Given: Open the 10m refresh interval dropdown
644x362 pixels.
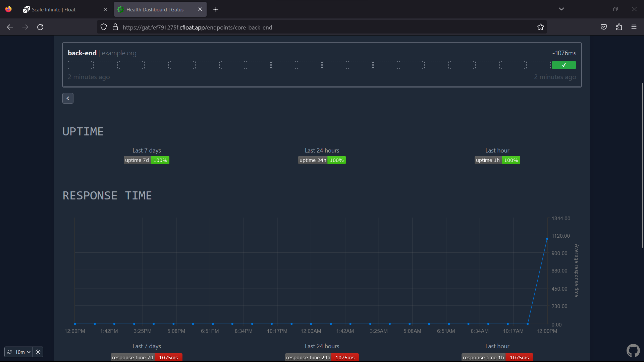Looking at the screenshot, I should (23, 352).
